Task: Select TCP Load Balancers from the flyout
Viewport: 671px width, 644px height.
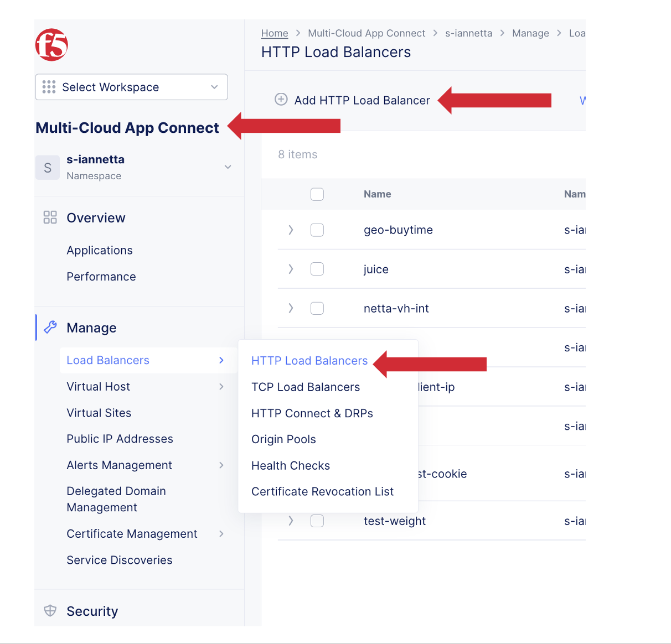Action: pyautogui.click(x=306, y=387)
